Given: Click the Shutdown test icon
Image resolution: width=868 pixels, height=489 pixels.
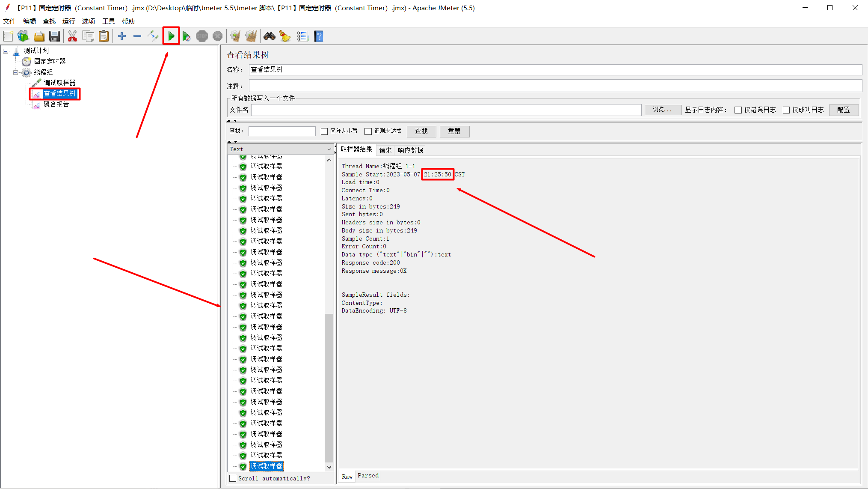Looking at the screenshot, I should pyautogui.click(x=217, y=36).
